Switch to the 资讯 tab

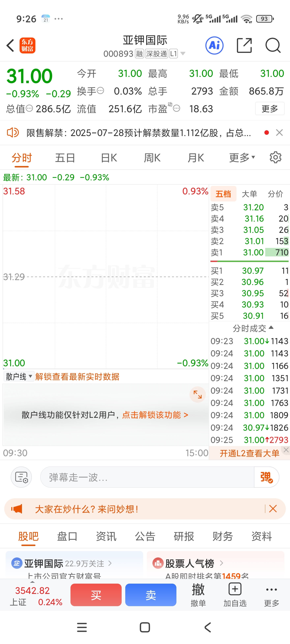pyautogui.click(x=106, y=537)
